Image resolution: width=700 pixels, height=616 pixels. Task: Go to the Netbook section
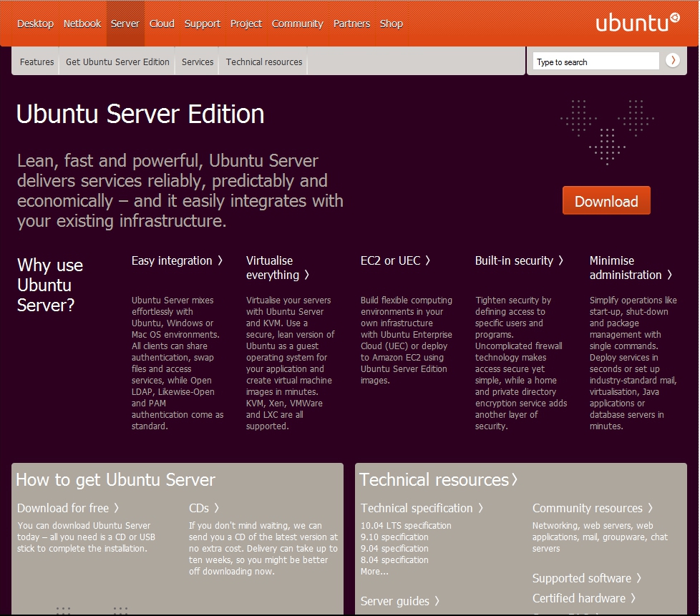tap(82, 24)
